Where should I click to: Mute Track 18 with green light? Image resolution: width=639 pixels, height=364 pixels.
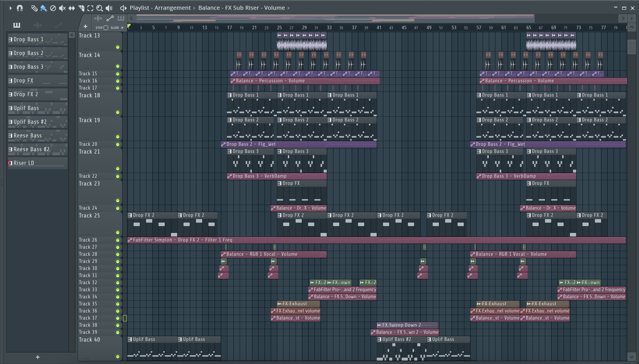[x=118, y=112]
